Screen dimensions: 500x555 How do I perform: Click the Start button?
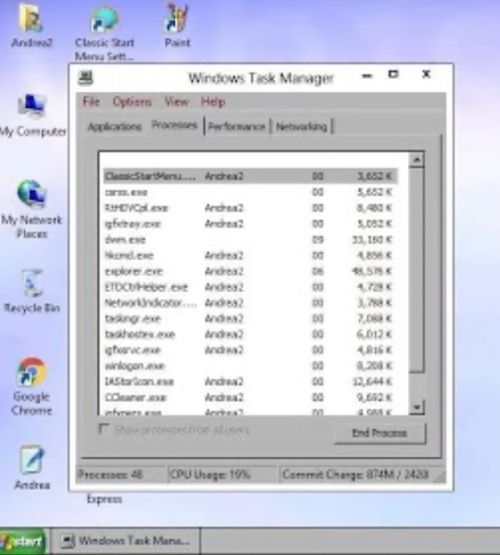pos(22,541)
